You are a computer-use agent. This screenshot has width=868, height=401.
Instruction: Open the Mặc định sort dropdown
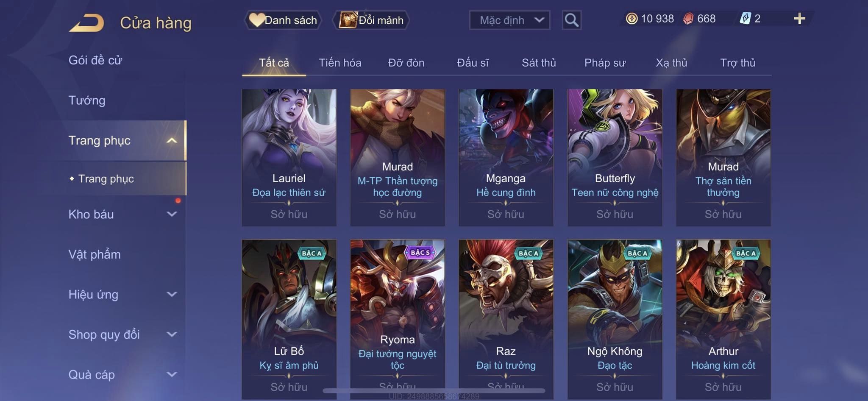[x=509, y=20]
